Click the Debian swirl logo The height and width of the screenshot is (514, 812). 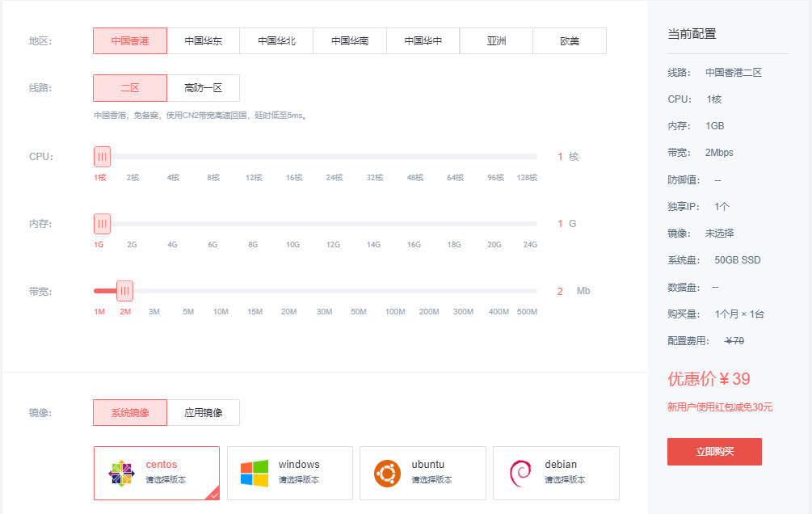(x=520, y=474)
